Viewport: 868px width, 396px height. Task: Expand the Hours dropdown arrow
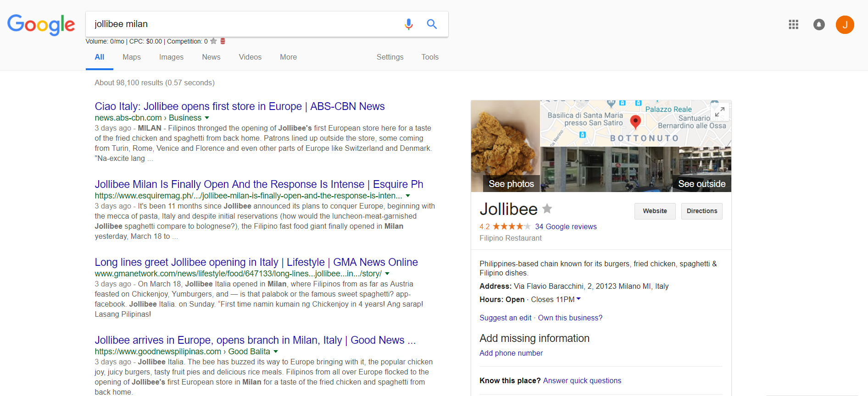coord(579,299)
